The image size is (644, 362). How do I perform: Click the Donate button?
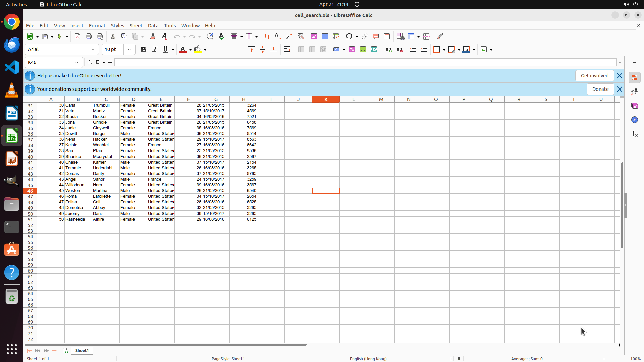[600, 89]
